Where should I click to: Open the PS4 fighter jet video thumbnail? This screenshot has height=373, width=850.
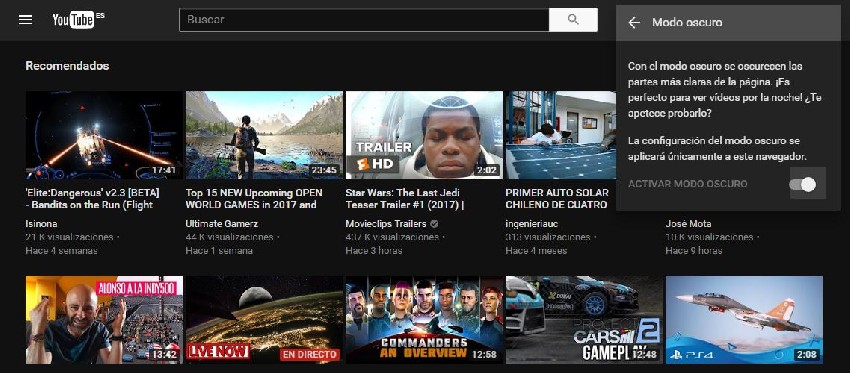click(744, 320)
